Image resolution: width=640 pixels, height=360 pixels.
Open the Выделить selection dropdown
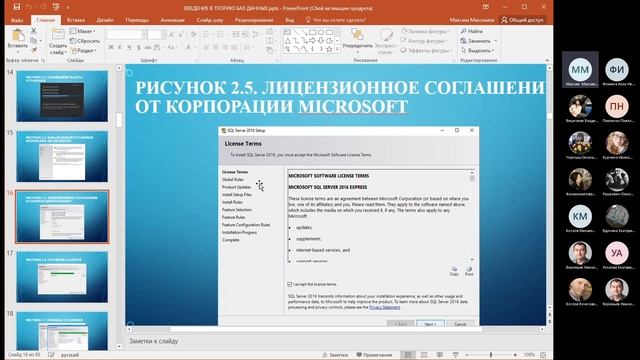(478, 51)
